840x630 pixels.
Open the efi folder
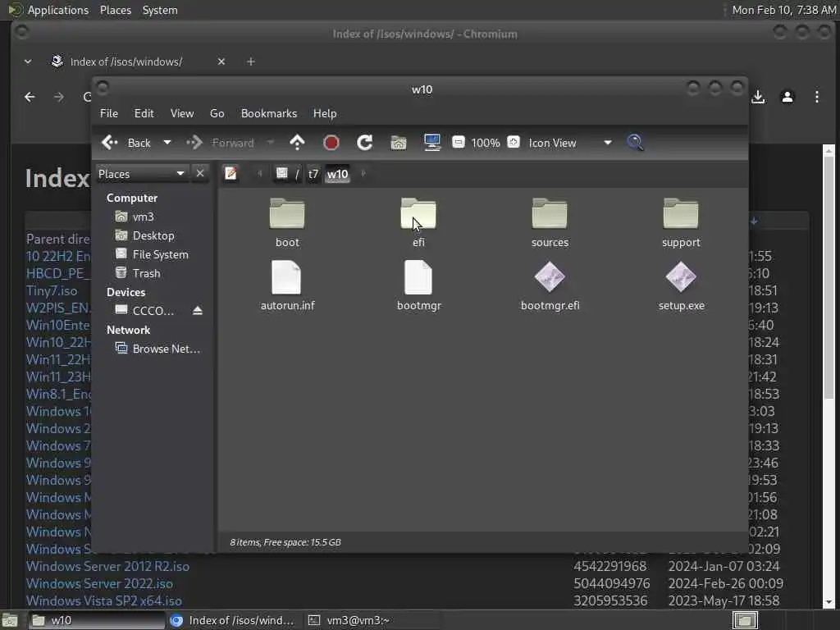[418, 223]
